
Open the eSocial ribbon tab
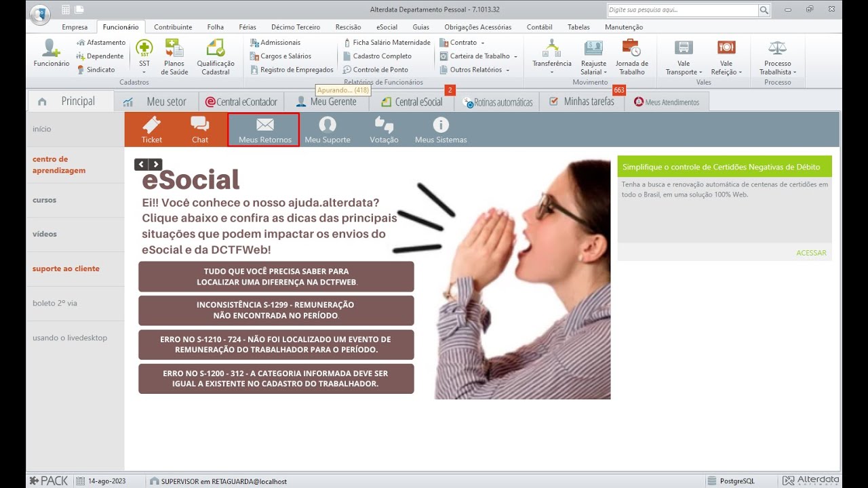[387, 27]
